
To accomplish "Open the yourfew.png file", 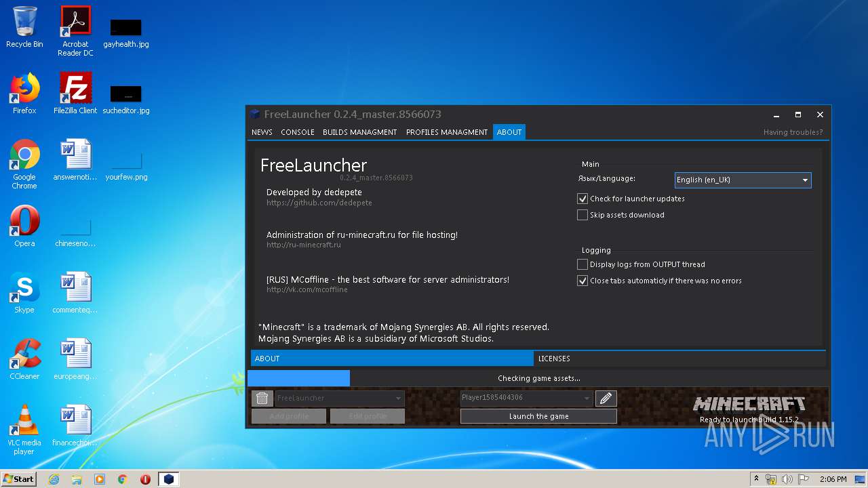I will tap(126, 167).
